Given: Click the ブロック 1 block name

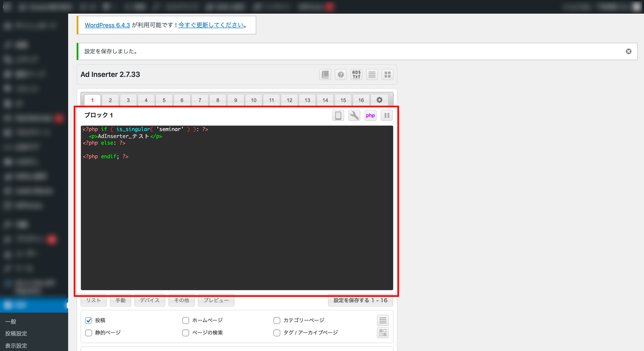Looking at the screenshot, I should coord(99,115).
